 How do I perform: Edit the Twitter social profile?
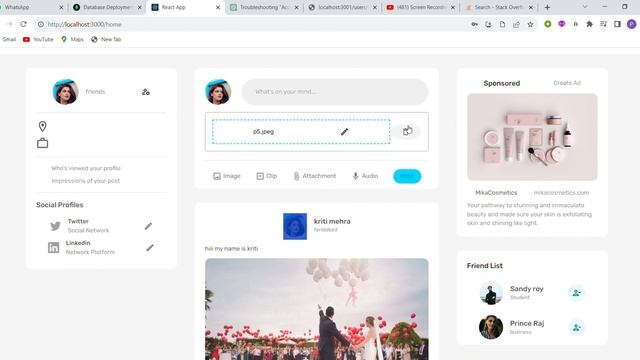point(148,226)
